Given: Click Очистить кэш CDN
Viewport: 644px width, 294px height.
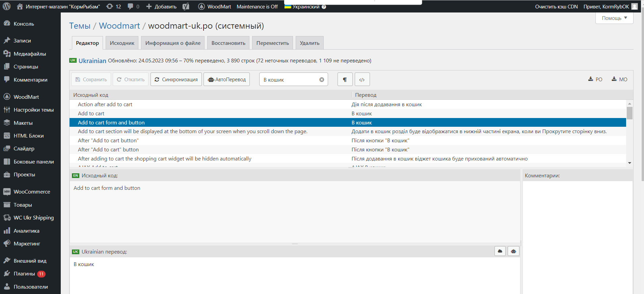Looking at the screenshot, I should 556,6.
